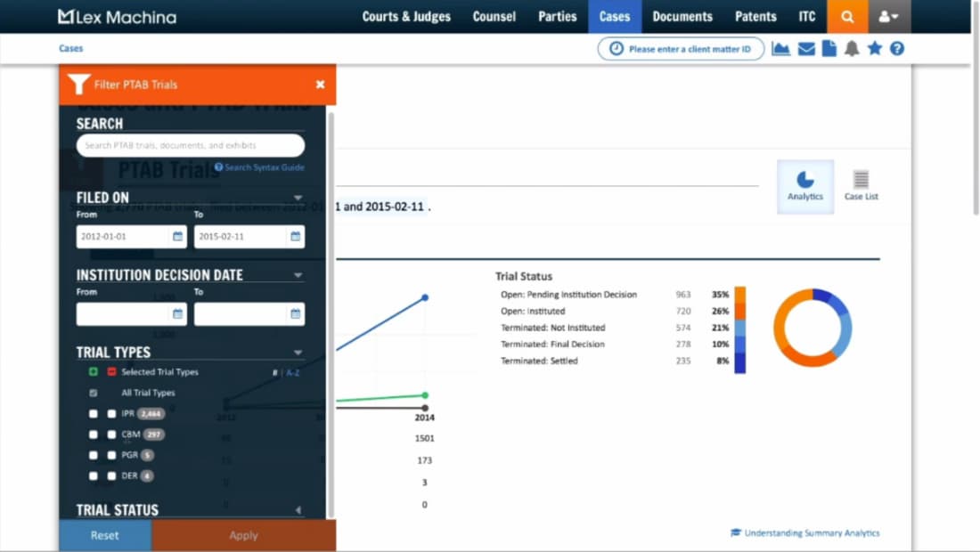This screenshot has width=980, height=552.
Task: Click the question mark help icon
Action: [897, 48]
